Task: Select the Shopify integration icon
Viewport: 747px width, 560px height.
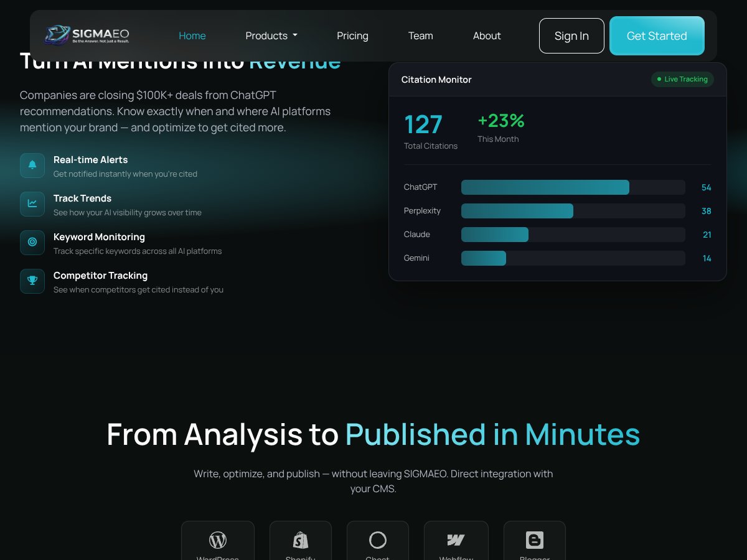Action: point(301,540)
